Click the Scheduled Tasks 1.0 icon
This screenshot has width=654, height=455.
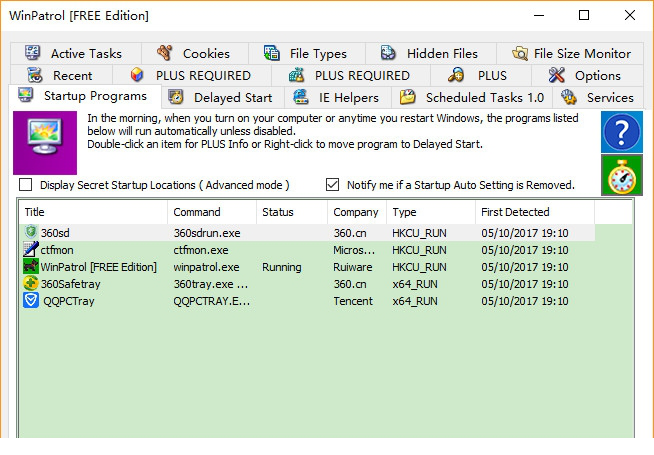pyautogui.click(x=407, y=97)
